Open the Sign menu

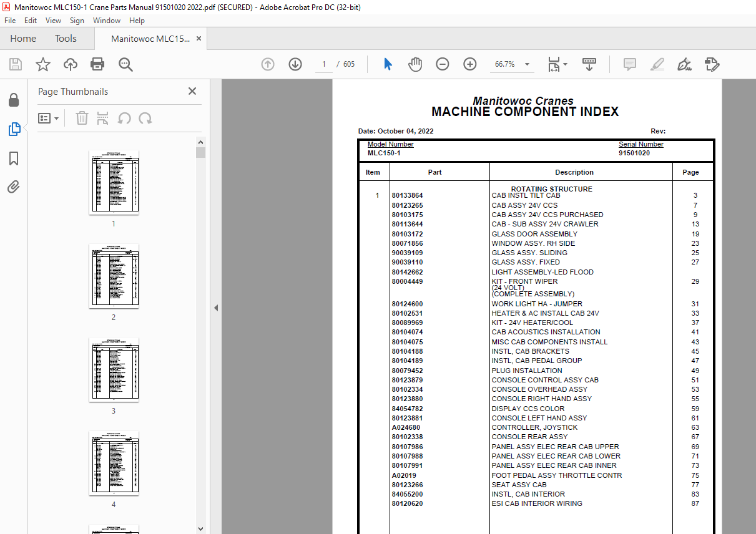pos(77,21)
